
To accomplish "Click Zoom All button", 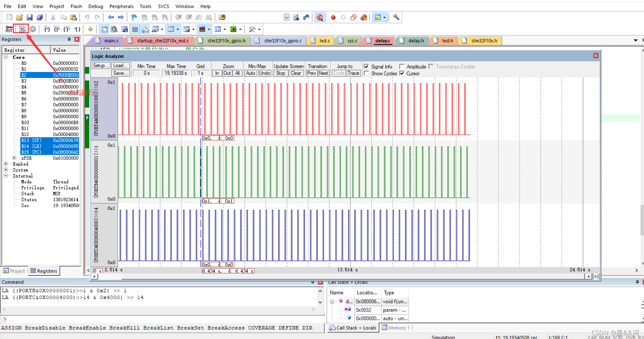I will 237,73.
